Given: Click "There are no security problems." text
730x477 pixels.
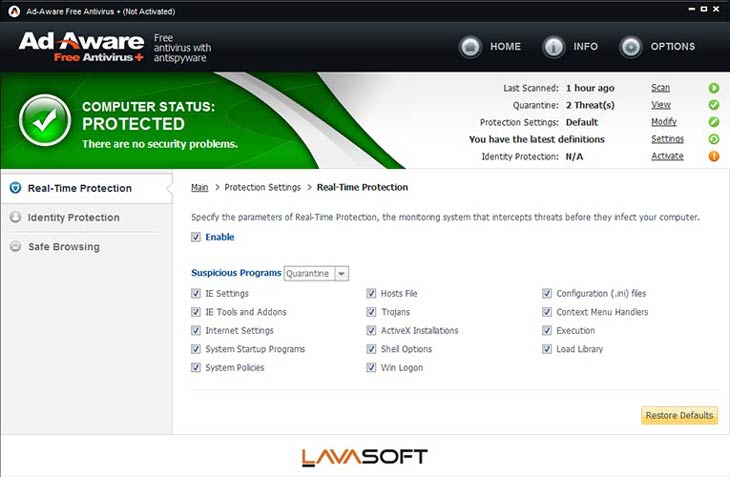Looking at the screenshot, I should pos(160,144).
